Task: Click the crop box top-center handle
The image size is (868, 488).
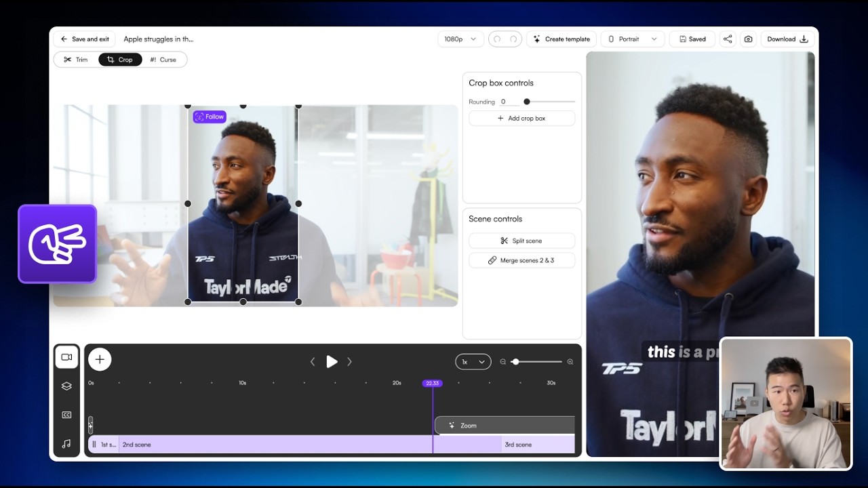Action: tap(243, 106)
